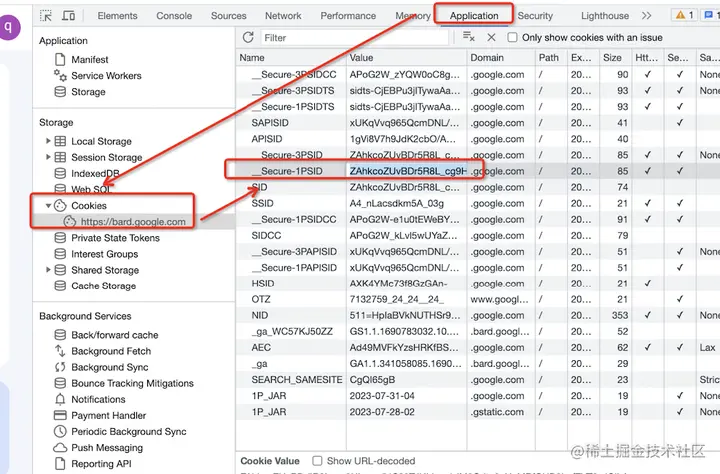Screen dimensions: 720x474
Task: Sort cookies by the Size column header
Action: 615,57
